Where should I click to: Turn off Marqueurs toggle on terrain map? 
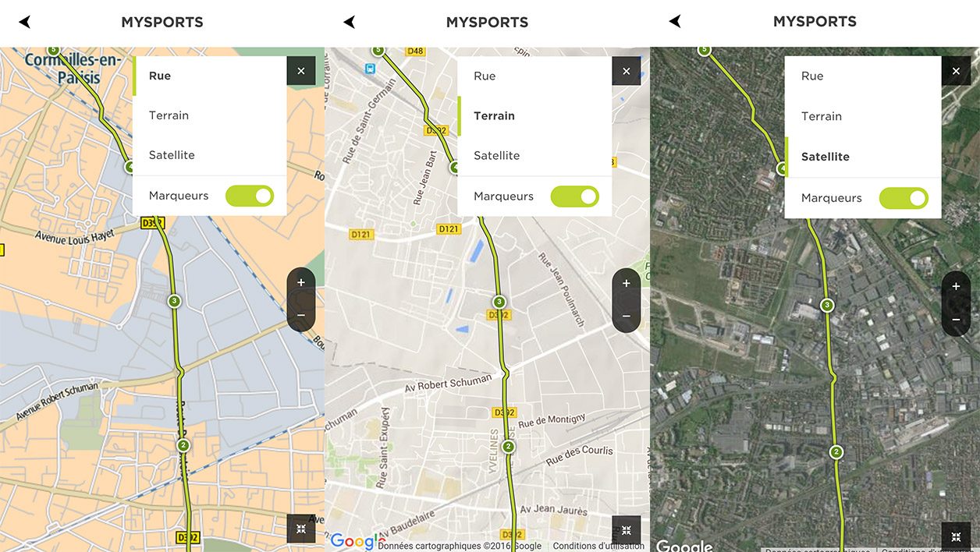[x=575, y=196]
